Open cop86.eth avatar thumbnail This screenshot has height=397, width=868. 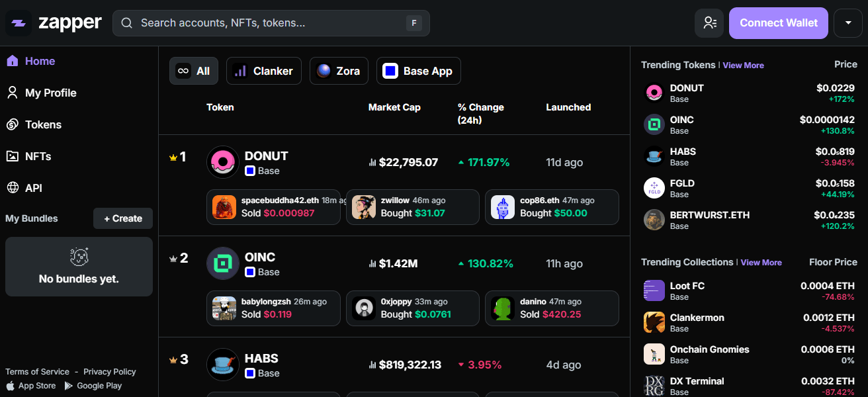pyautogui.click(x=503, y=207)
